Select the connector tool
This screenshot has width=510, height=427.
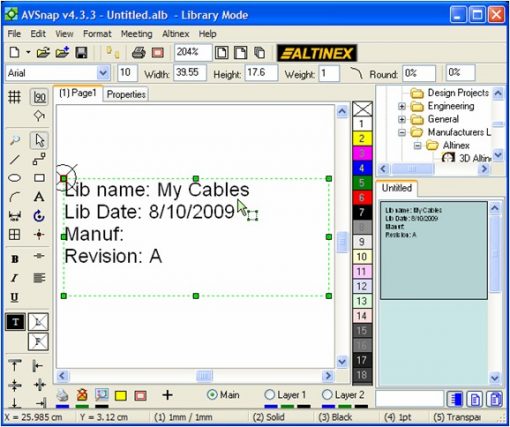[39, 159]
